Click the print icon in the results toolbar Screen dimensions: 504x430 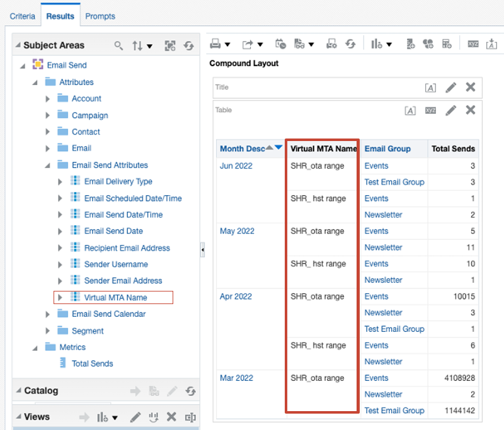click(x=216, y=44)
